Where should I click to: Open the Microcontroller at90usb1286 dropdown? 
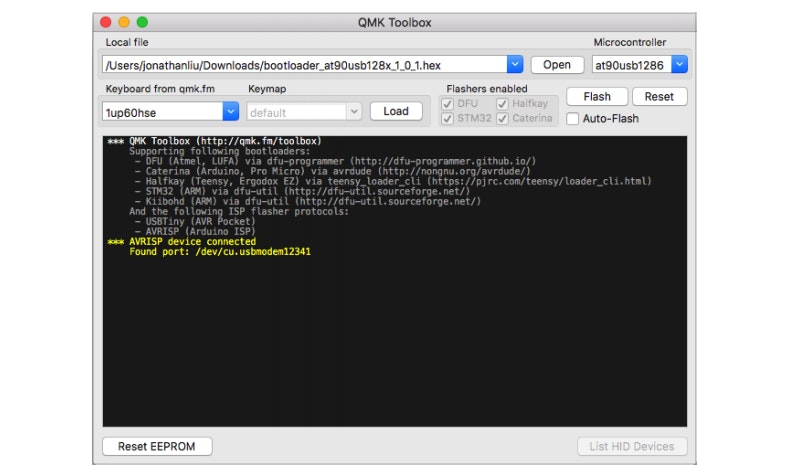pos(679,65)
